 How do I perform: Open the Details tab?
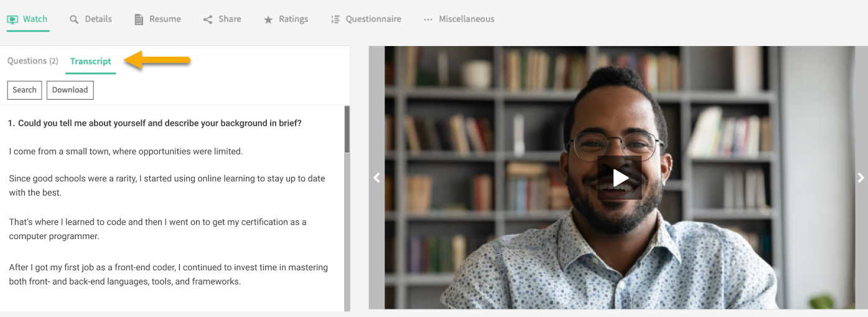(91, 19)
